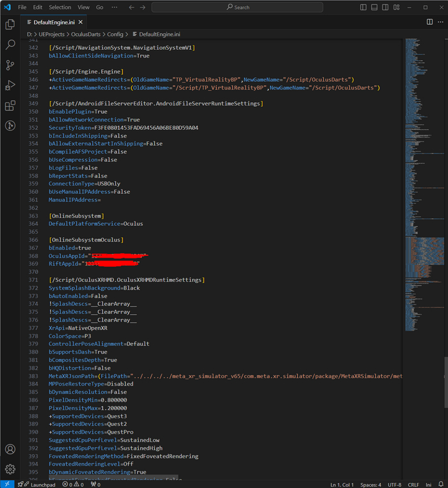Click the OculusAppId line
The width and height of the screenshot is (448, 488).
pos(98,256)
